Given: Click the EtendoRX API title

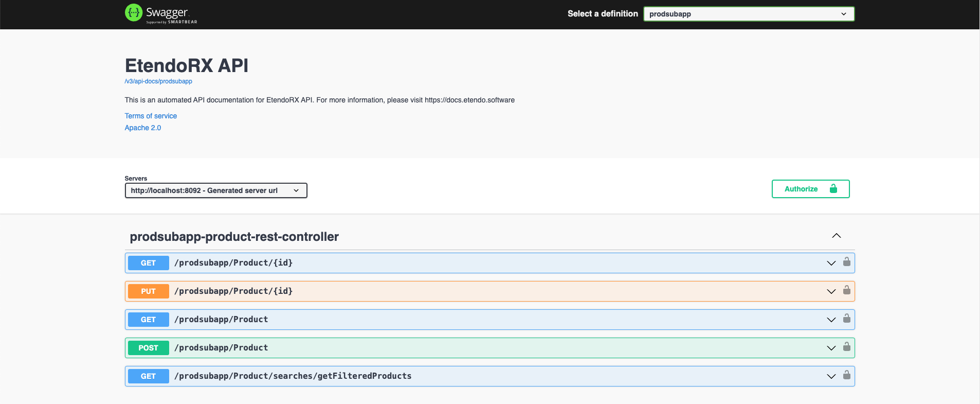Looking at the screenshot, I should pos(187,66).
